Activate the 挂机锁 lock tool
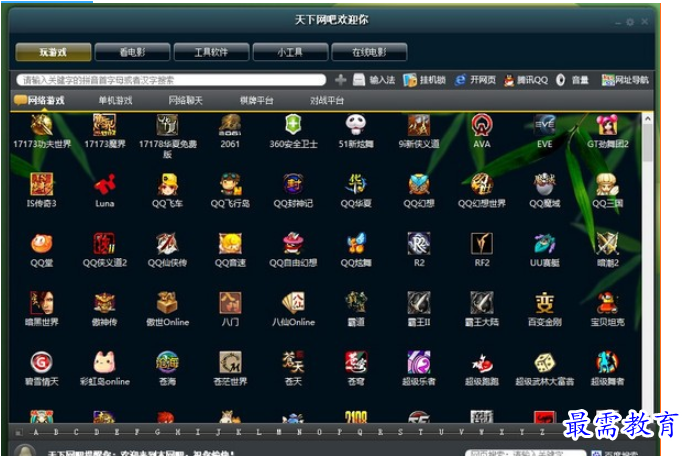Screen dimensions: 687x456 coord(424,80)
